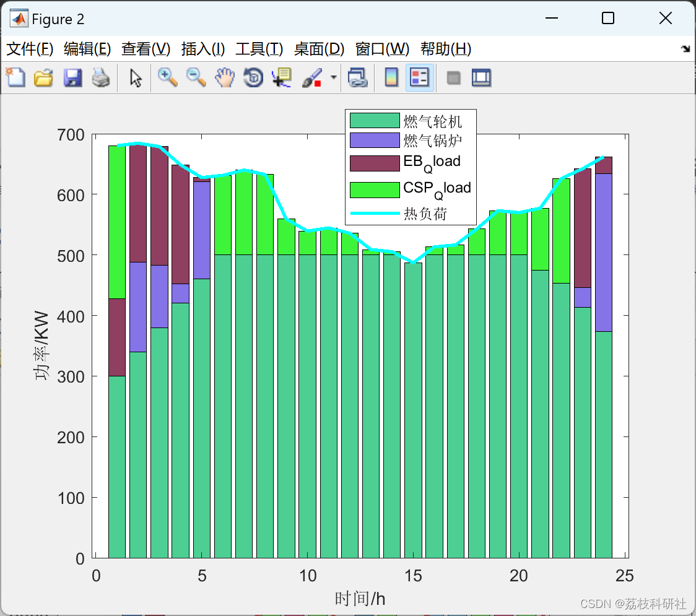Choose the Brush data tool

tap(311, 77)
